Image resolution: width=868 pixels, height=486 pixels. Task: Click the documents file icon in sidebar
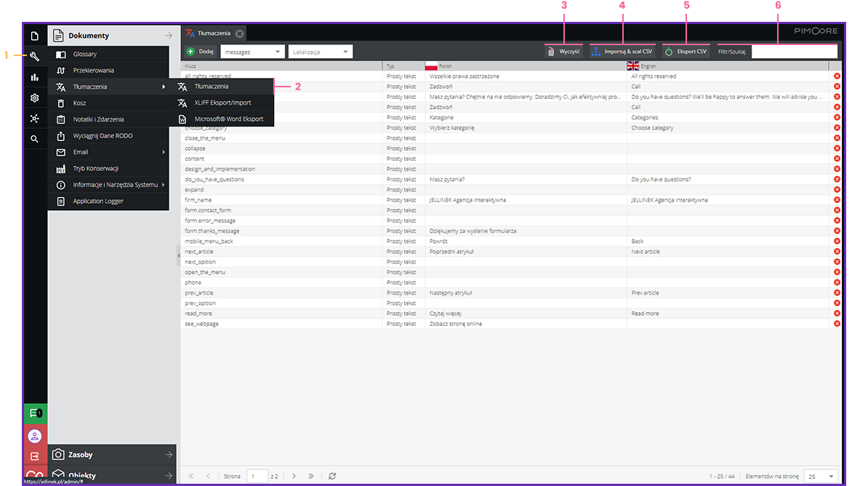point(35,36)
